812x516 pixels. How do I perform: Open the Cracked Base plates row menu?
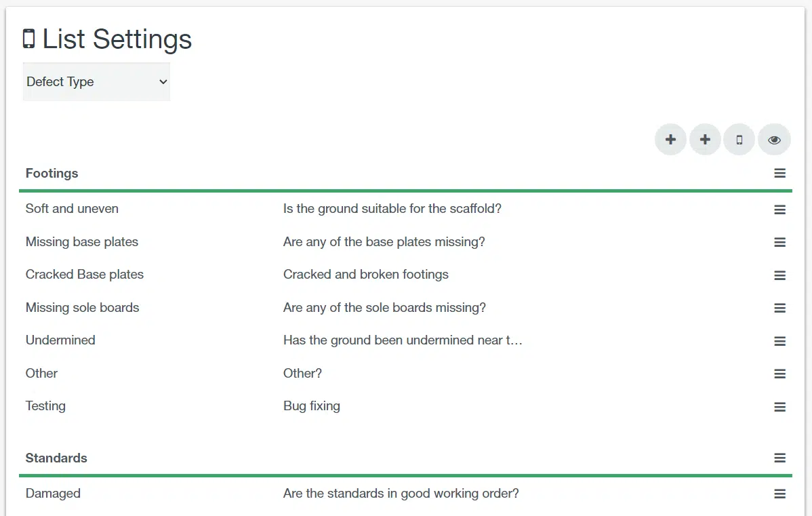pos(779,275)
